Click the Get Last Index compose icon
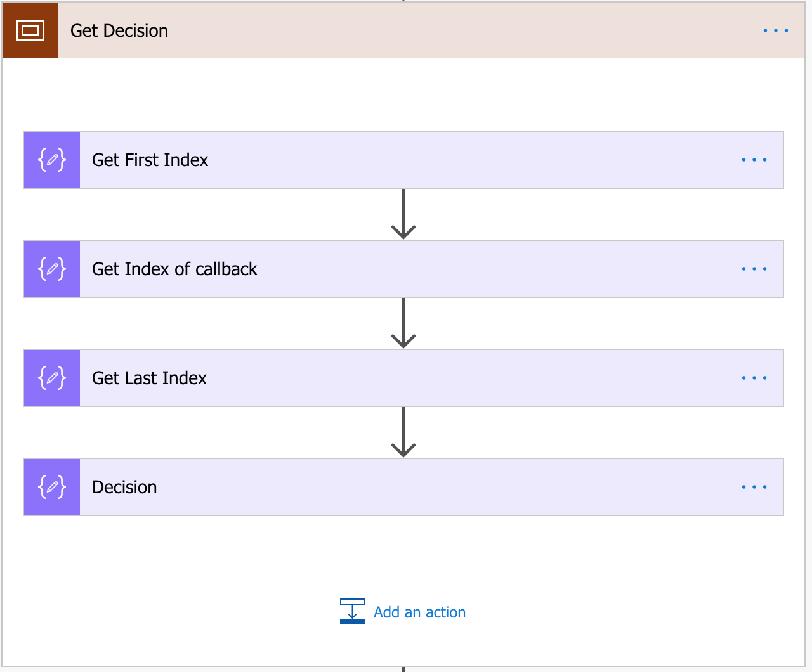Image resolution: width=812 pixels, height=672 pixels. click(x=52, y=378)
